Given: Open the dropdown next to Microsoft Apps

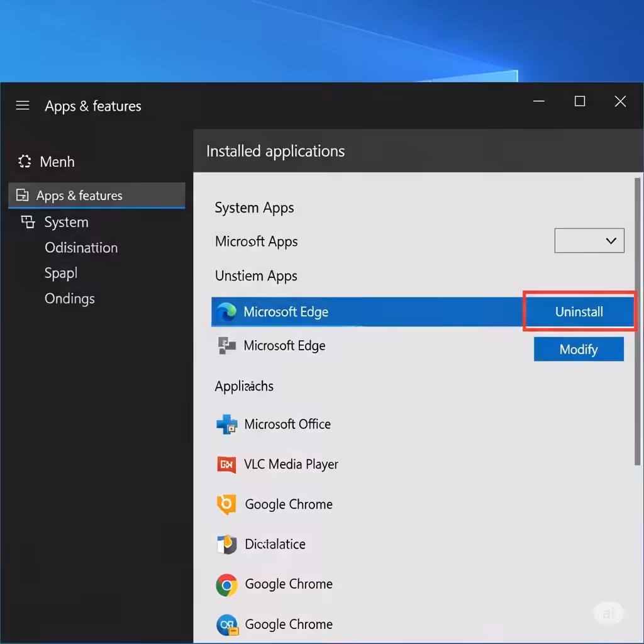Looking at the screenshot, I should pos(589,241).
